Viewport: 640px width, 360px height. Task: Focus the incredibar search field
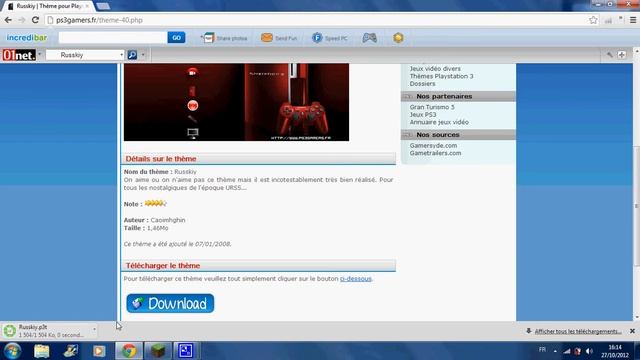[113, 38]
